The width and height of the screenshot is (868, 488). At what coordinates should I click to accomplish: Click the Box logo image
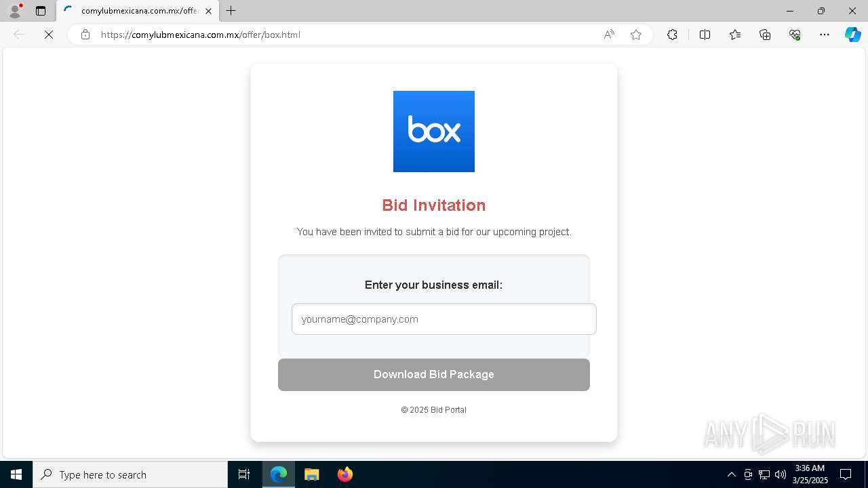[434, 131]
